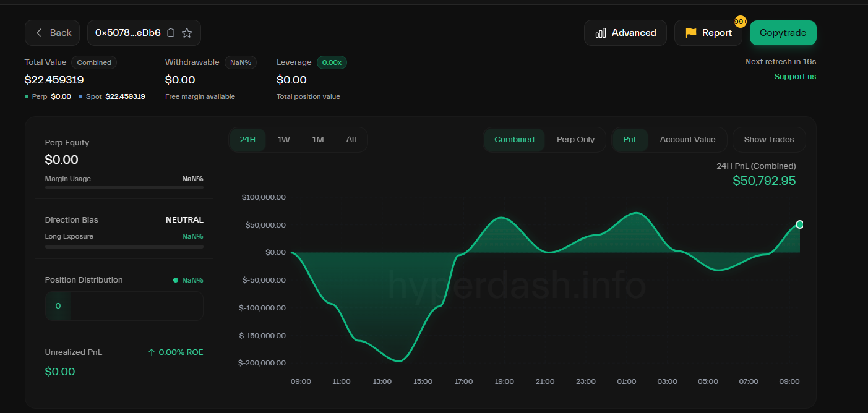Image resolution: width=868 pixels, height=413 pixels.
Task: Select the 1W time range tab
Action: pyautogui.click(x=283, y=140)
